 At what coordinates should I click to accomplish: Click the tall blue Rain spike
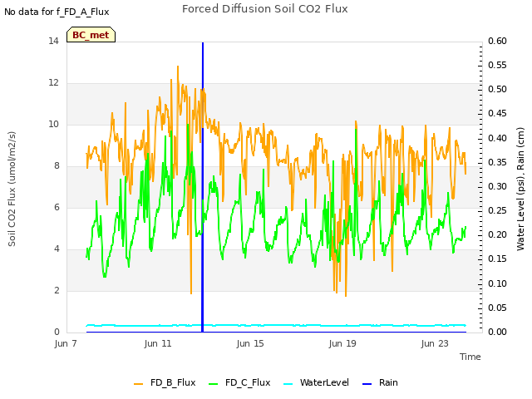203,187
